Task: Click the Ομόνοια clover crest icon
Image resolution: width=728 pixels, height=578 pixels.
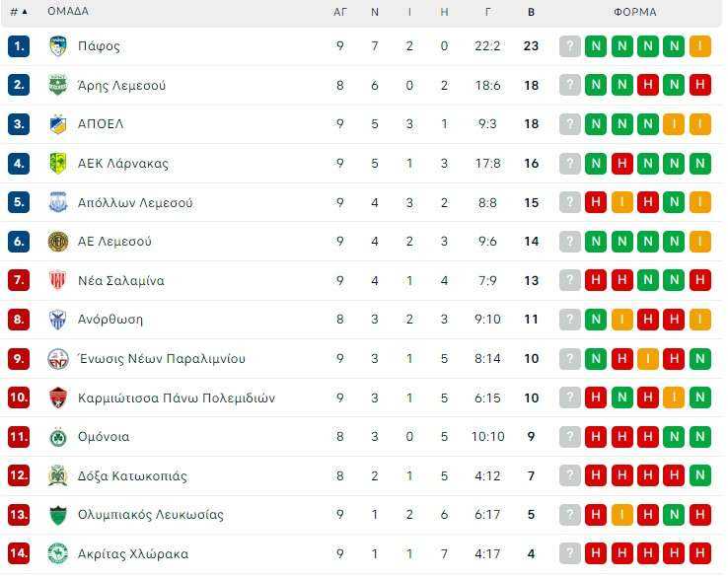Action: coord(58,437)
